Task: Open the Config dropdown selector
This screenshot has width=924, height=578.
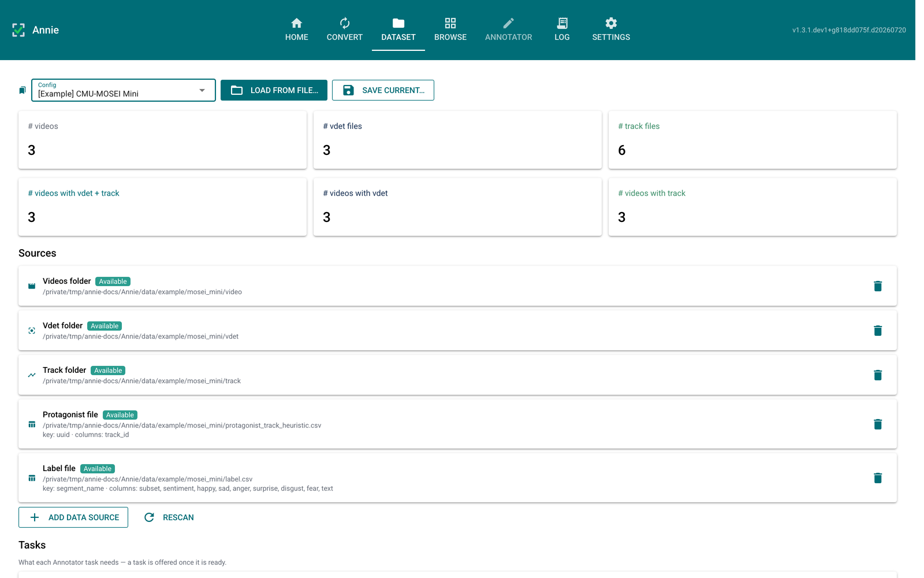Action: (x=124, y=90)
